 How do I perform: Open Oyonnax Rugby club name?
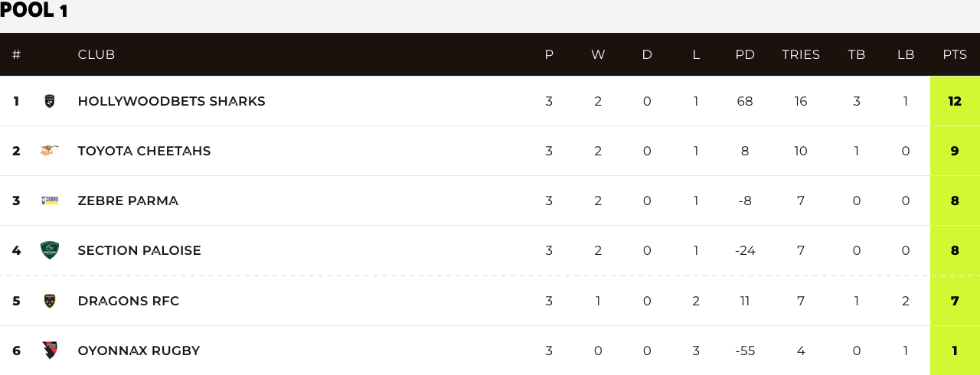tap(139, 351)
